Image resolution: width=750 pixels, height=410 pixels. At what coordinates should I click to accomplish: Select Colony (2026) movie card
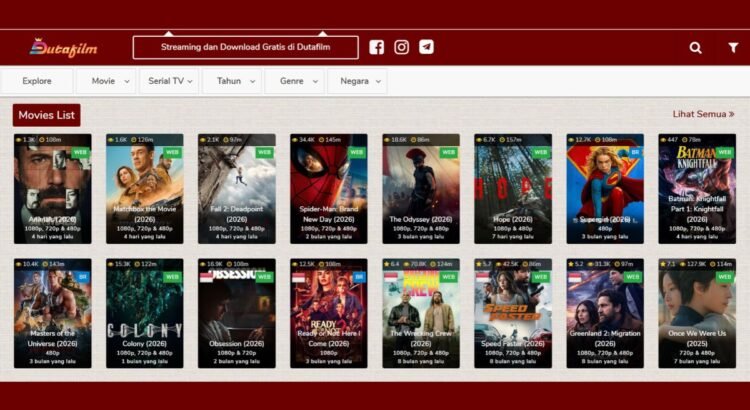tap(144, 313)
